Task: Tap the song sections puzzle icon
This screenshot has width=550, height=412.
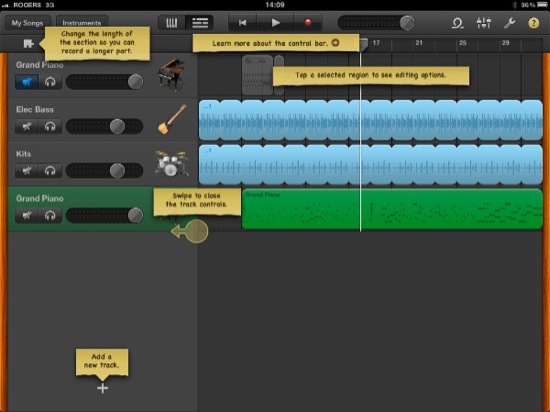Action: (28, 43)
